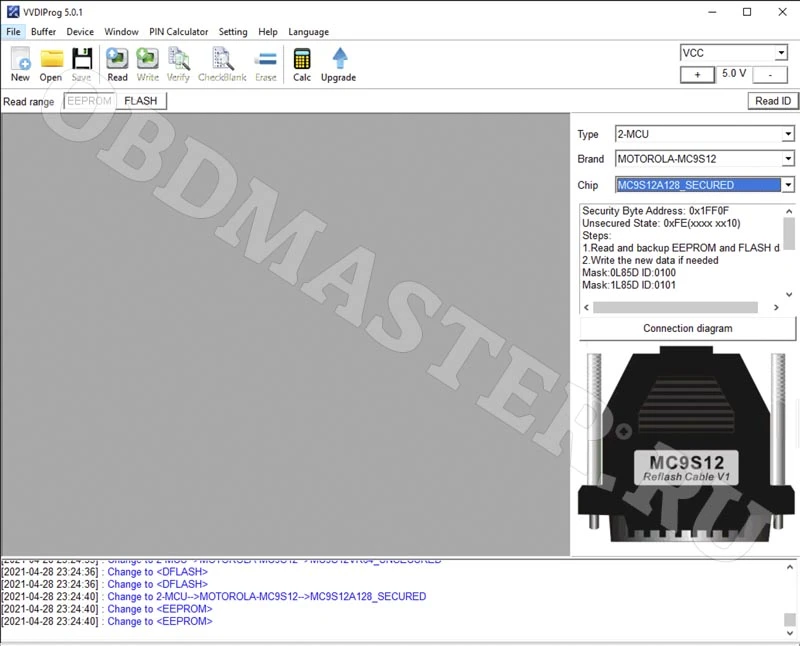Click the log panel scroll-up arrow

pyautogui.click(x=790, y=567)
